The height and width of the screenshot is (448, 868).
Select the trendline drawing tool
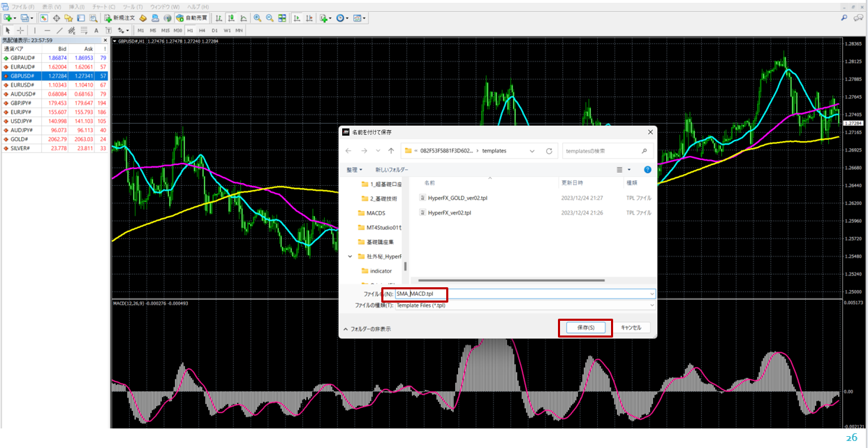click(x=59, y=31)
